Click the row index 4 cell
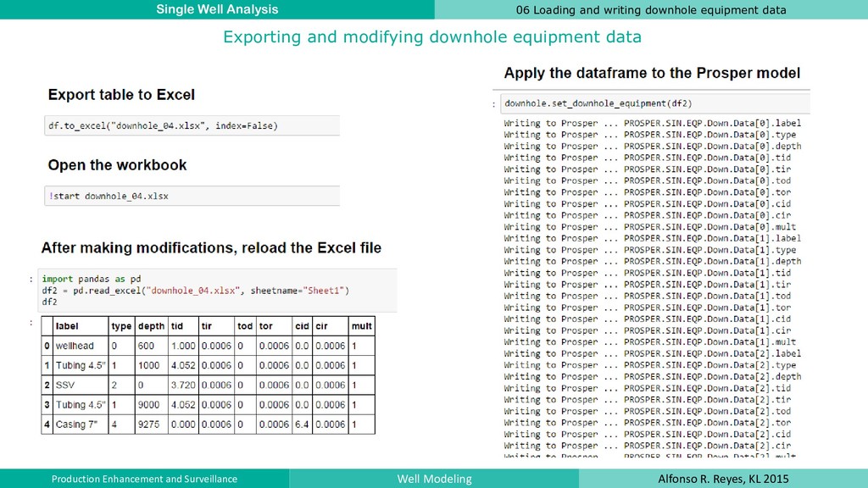868x488 pixels. coord(47,424)
